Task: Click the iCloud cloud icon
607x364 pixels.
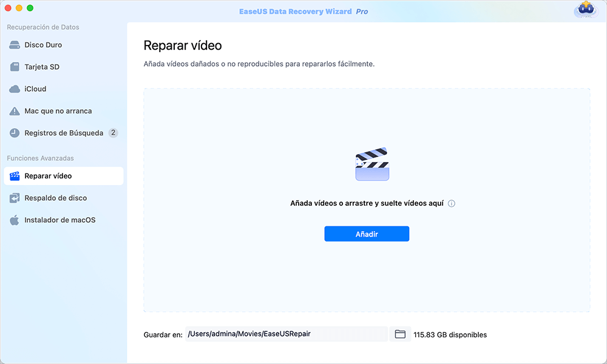Action: point(15,89)
